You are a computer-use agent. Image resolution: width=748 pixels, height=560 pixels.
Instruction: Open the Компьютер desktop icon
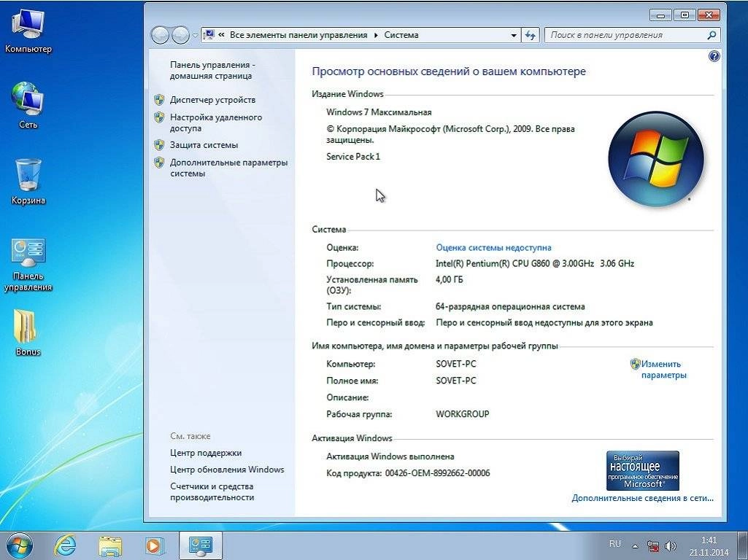[28, 31]
